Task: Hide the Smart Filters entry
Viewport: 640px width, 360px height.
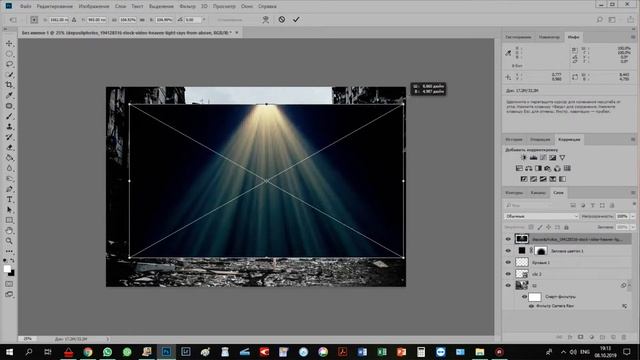Action: 524,297
